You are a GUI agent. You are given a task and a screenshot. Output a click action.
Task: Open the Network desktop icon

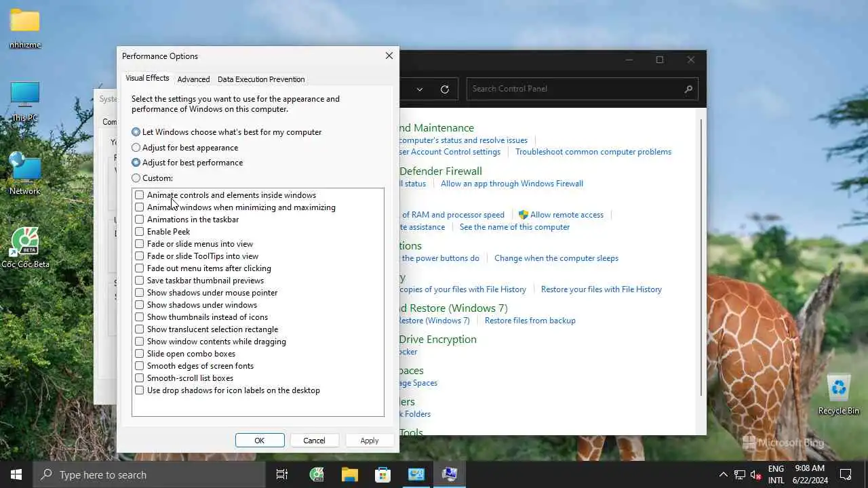click(x=25, y=174)
